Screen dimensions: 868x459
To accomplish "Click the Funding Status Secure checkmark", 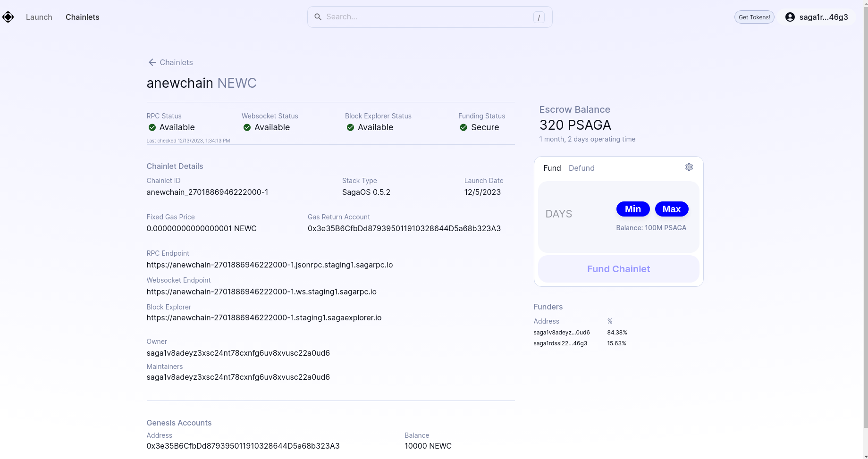I will pyautogui.click(x=463, y=127).
